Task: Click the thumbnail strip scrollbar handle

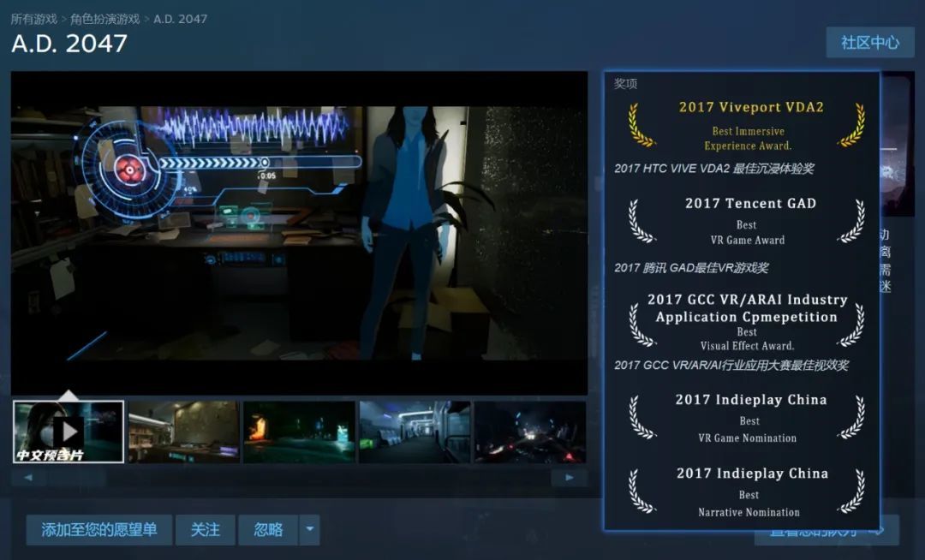Action: 77,478
